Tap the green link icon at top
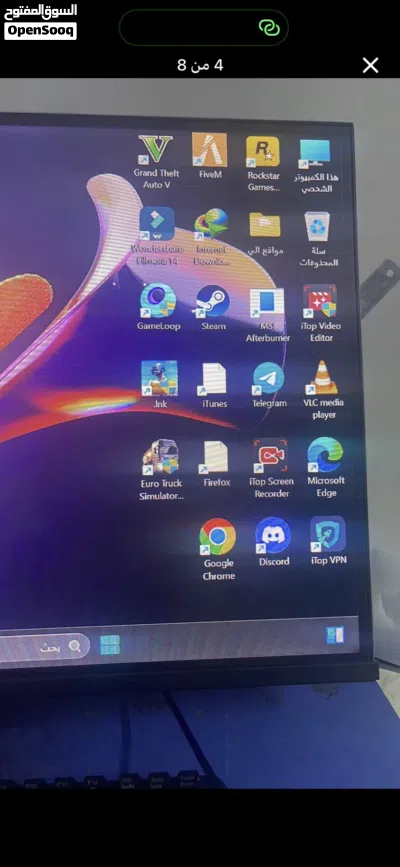 pyautogui.click(x=270, y=28)
